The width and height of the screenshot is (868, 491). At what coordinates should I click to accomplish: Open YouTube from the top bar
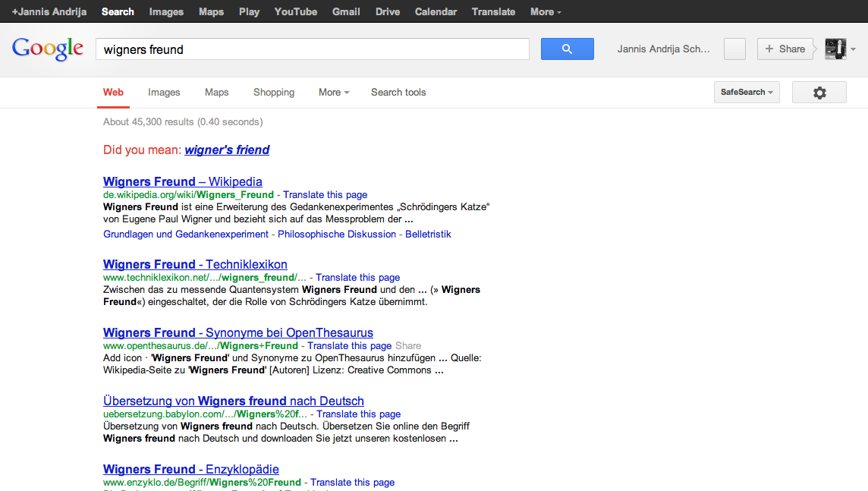[296, 11]
